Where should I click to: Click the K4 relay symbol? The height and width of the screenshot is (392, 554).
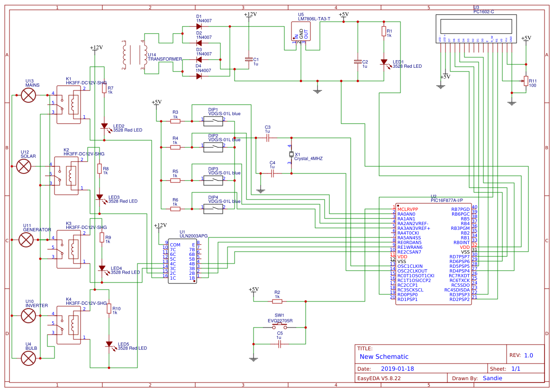[69, 325]
